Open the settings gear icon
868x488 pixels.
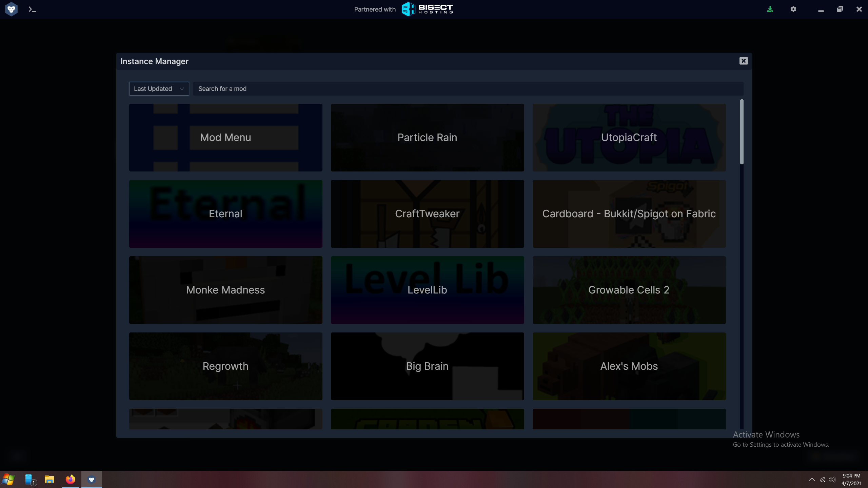(793, 9)
